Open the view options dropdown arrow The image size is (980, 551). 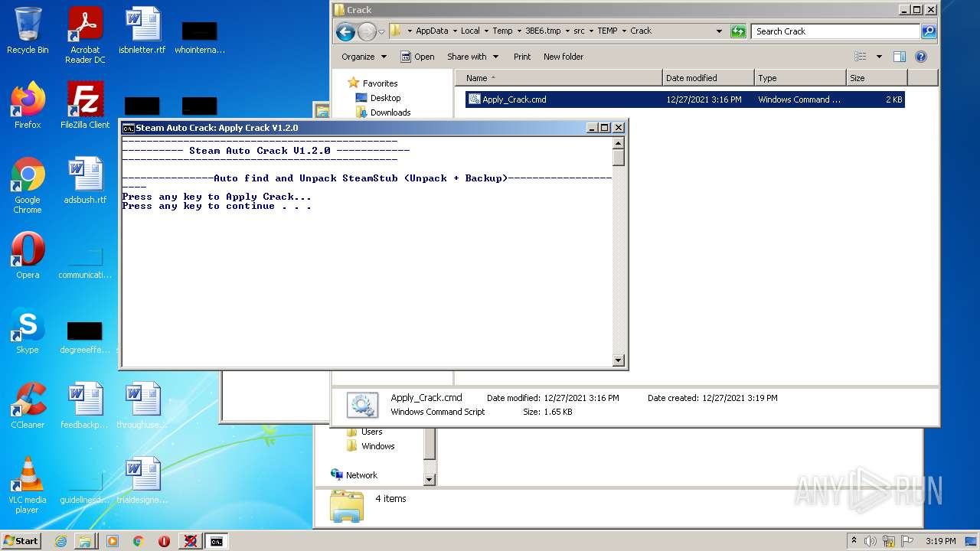pyautogui.click(x=879, y=57)
